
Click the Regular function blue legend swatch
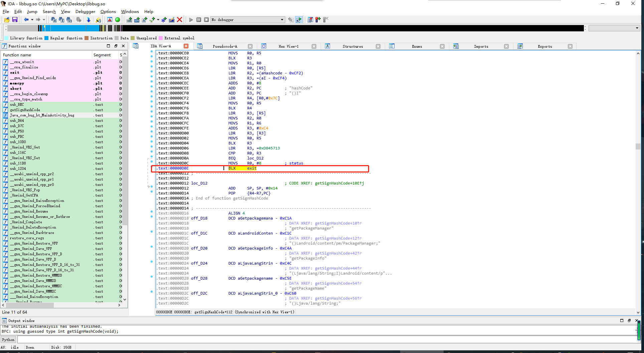coord(46,38)
